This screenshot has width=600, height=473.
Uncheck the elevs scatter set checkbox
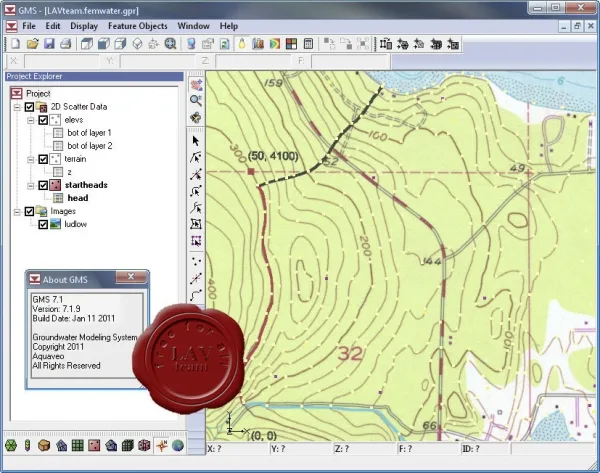pos(43,120)
